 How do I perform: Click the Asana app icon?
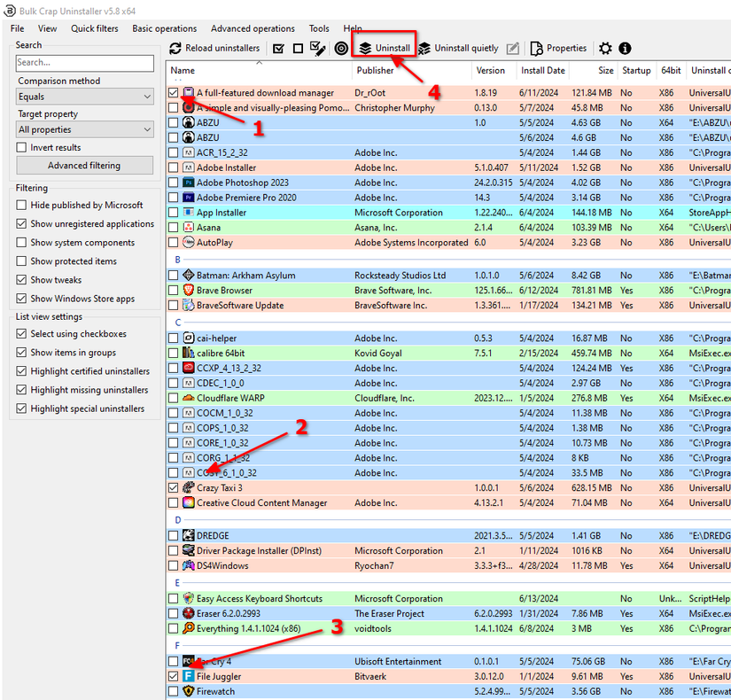189,227
